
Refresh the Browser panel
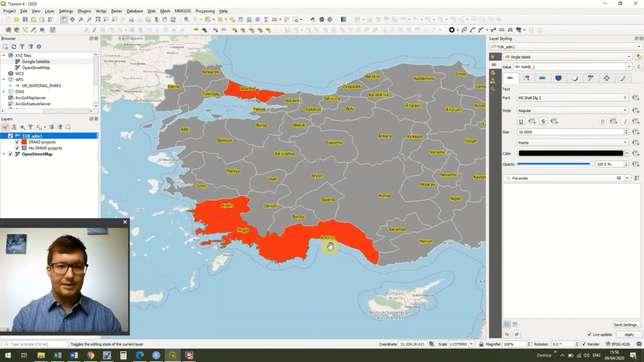pyautogui.click(x=14, y=47)
